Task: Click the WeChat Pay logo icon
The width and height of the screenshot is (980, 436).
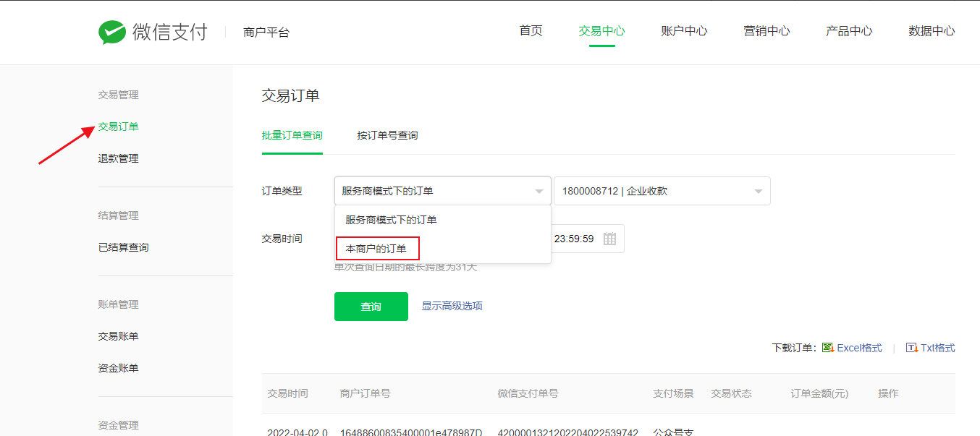Action: (112, 32)
